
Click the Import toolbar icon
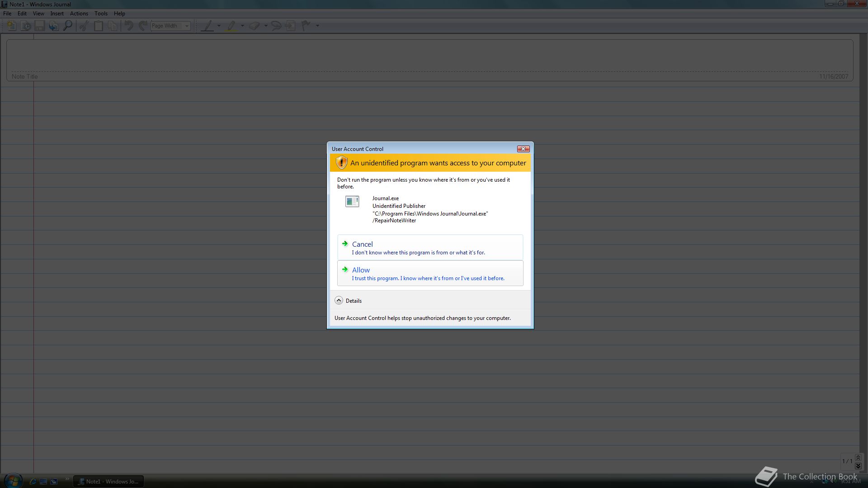pos(54,26)
